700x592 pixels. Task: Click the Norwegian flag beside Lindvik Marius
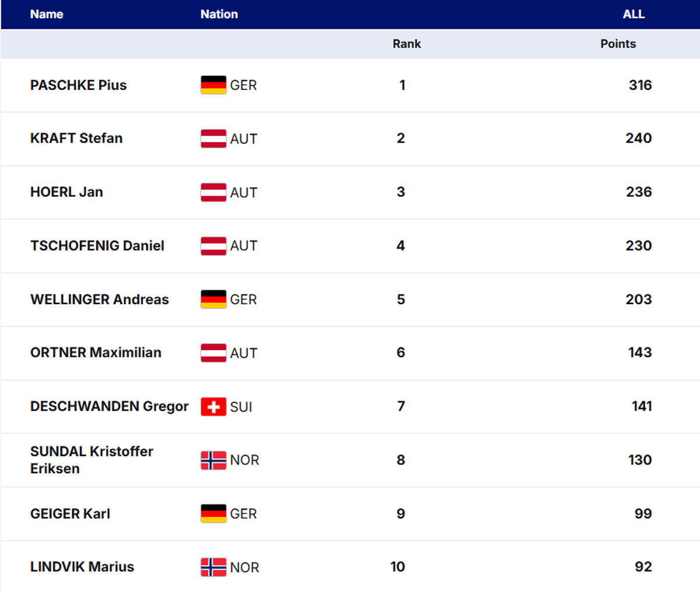click(213, 567)
